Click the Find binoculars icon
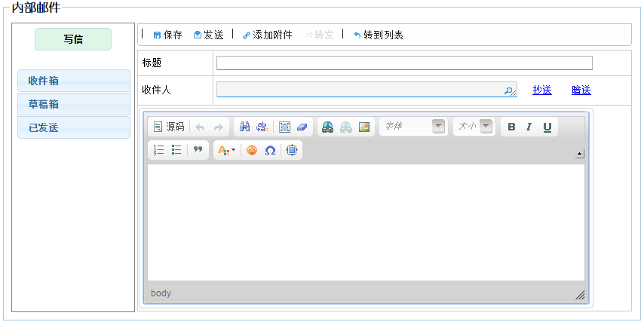 click(244, 127)
